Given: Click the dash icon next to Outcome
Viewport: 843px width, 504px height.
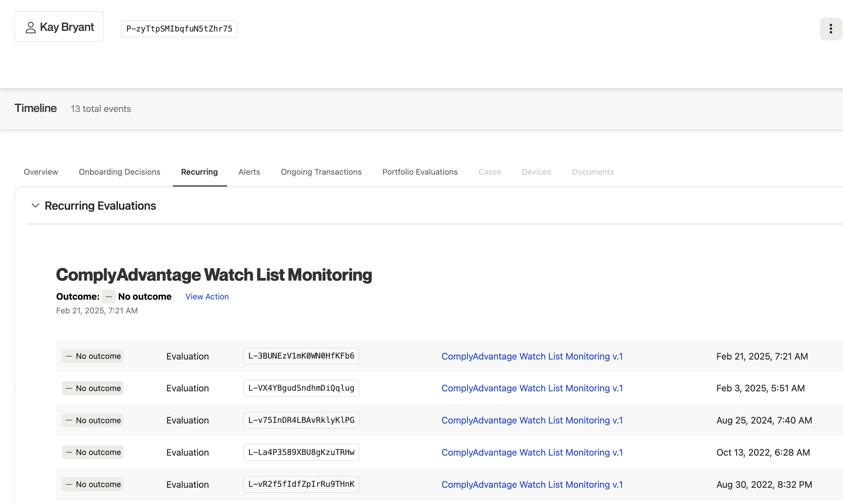Looking at the screenshot, I should (108, 297).
